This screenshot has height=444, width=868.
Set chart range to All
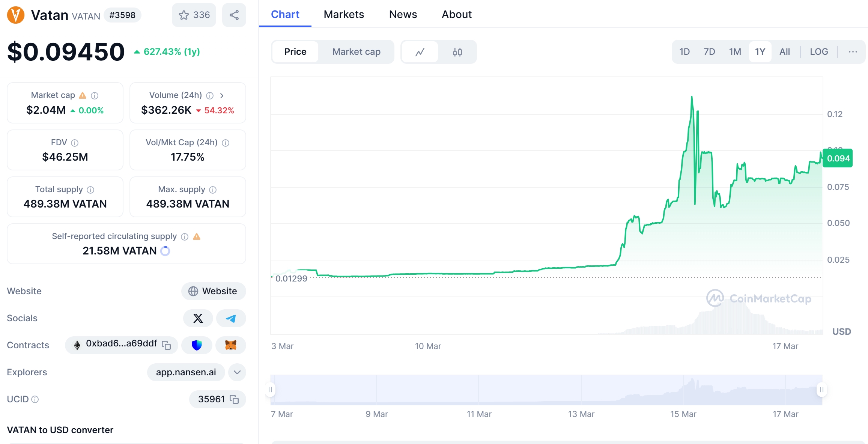coord(785,52)
